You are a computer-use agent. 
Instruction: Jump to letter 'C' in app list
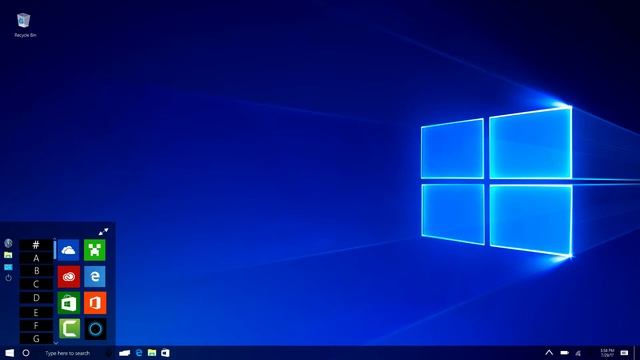[36, 284]
